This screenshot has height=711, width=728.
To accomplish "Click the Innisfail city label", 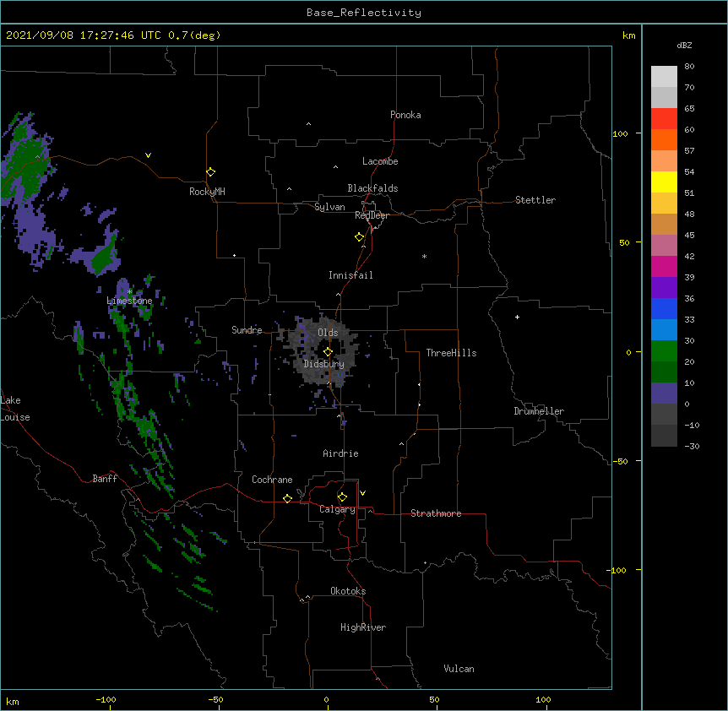I will [x=350, y=275].
